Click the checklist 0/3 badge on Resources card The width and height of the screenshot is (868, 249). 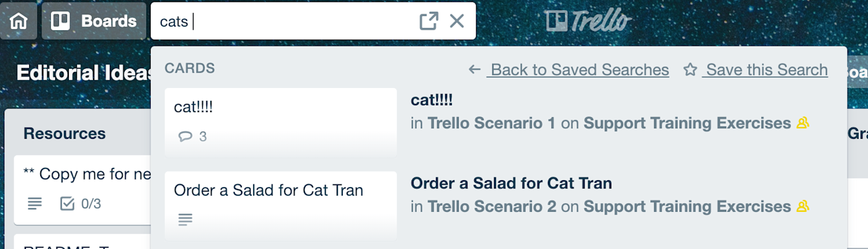[x=80, y=203]
